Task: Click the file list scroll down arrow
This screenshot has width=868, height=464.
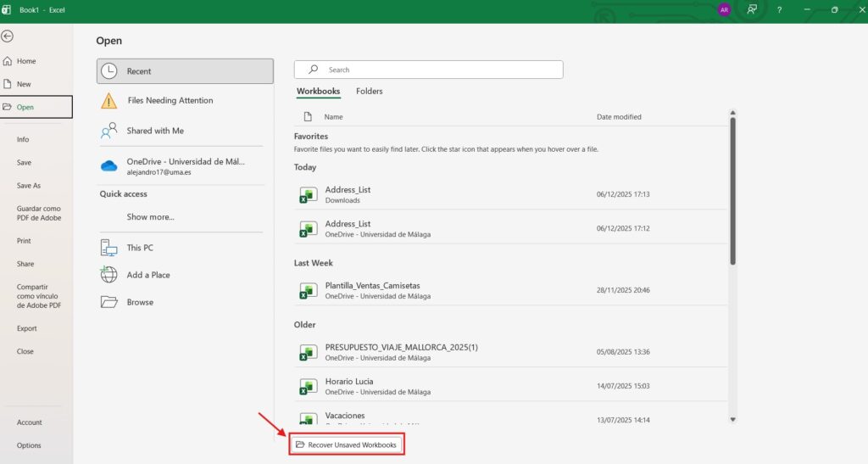Action: [733, 420]
